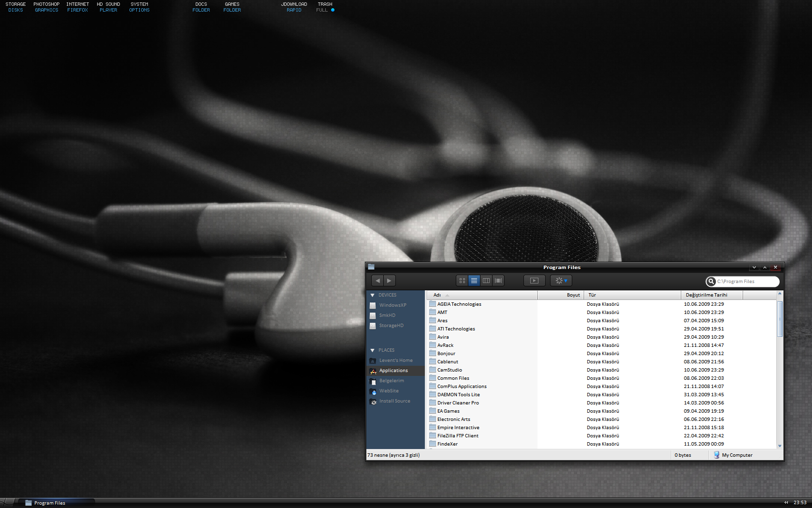Screen dimensions: 812x508
Task: Select the Bonjour folder icon
Action: [433, 353]
